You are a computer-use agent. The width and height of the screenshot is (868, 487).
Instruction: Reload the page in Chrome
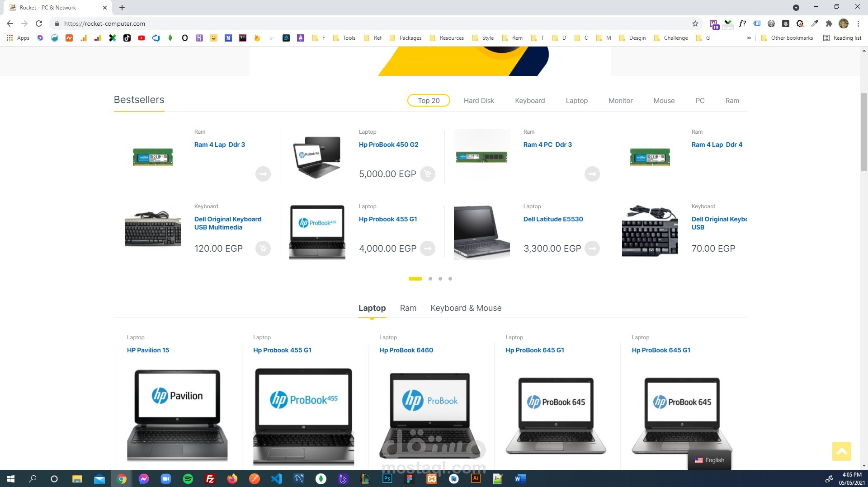coord(39,23)
